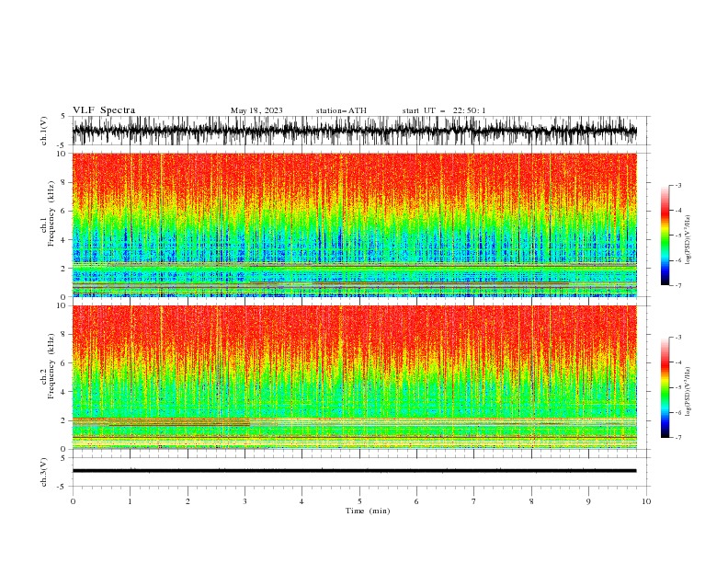Click the ch.1(V) waveform axis label

[x=44, y=131]
